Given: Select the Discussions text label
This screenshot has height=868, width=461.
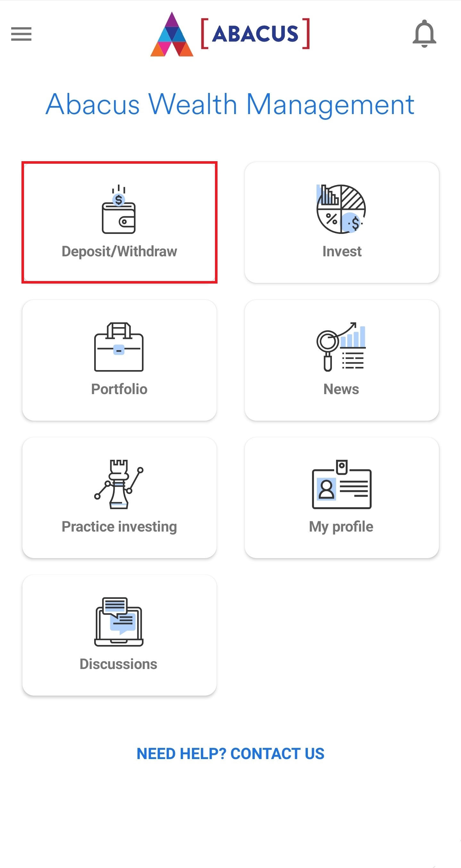Looking at the screenshot, I should point(119,664).
